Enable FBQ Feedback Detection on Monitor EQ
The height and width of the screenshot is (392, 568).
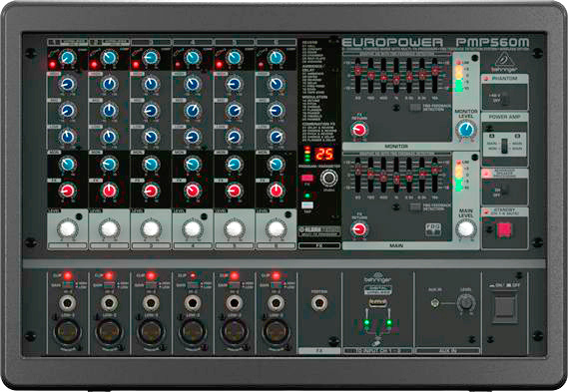[415, 108]
